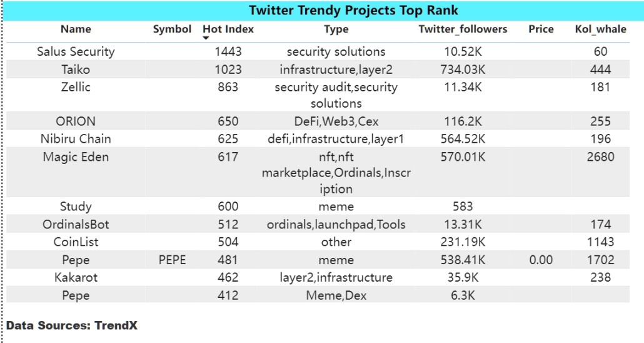Select the OrdinalsBot project name

click(76, 224)
